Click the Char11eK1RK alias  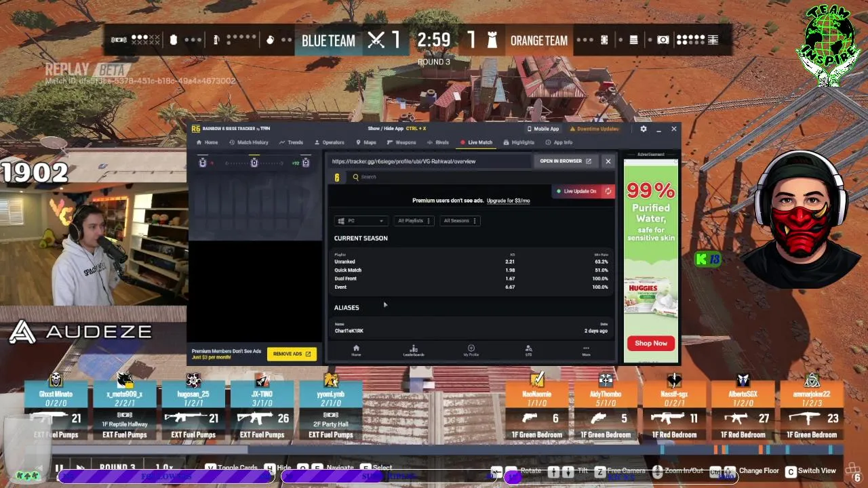pos(349,331)
